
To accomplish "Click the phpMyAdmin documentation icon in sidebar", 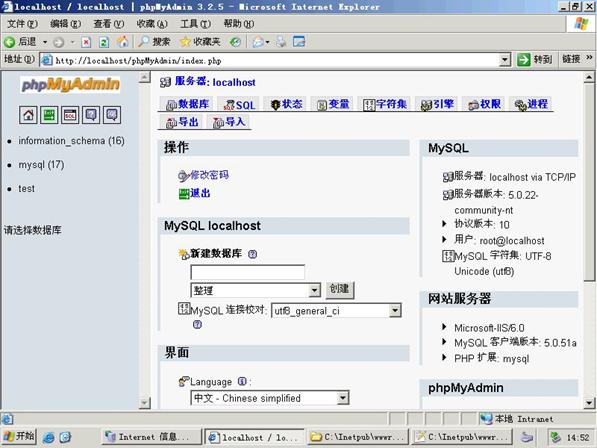I will click(91, 115).
